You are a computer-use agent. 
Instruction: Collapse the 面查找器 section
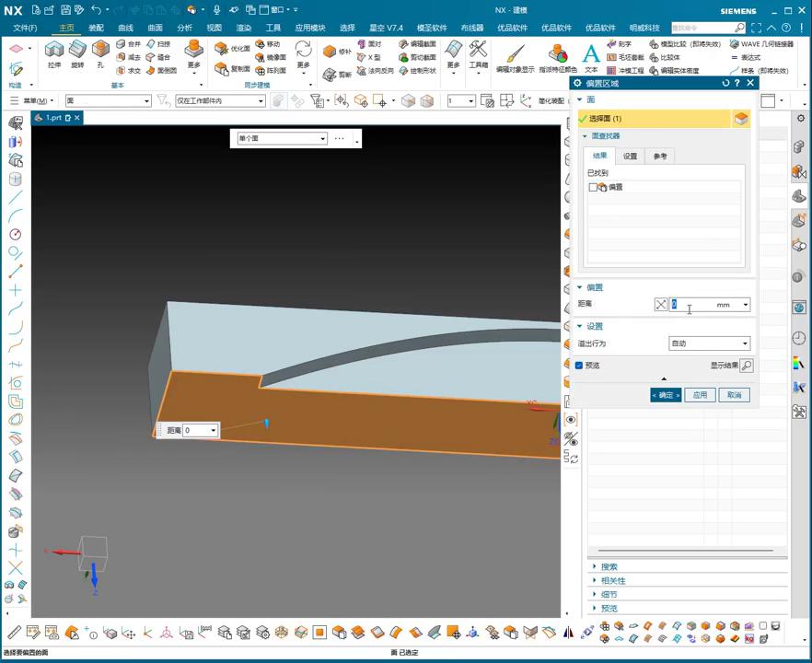pos(585,136)
